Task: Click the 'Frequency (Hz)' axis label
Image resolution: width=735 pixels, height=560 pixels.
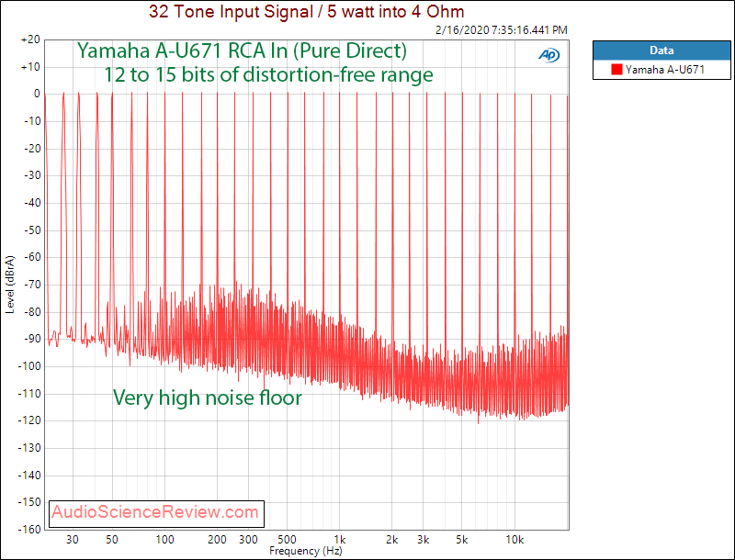Action: (x=306, y=551)
